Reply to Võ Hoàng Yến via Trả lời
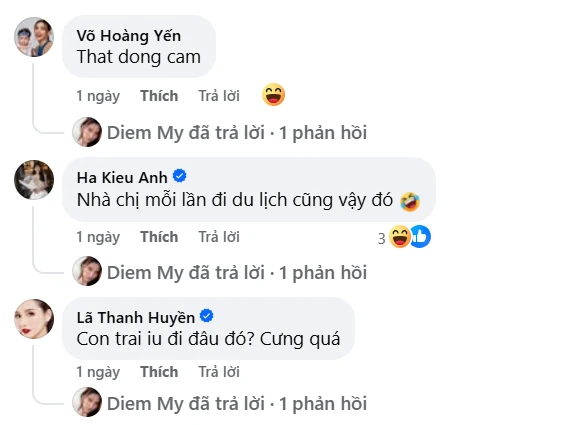This screenshot has height=425, width=584. [219, 96]
